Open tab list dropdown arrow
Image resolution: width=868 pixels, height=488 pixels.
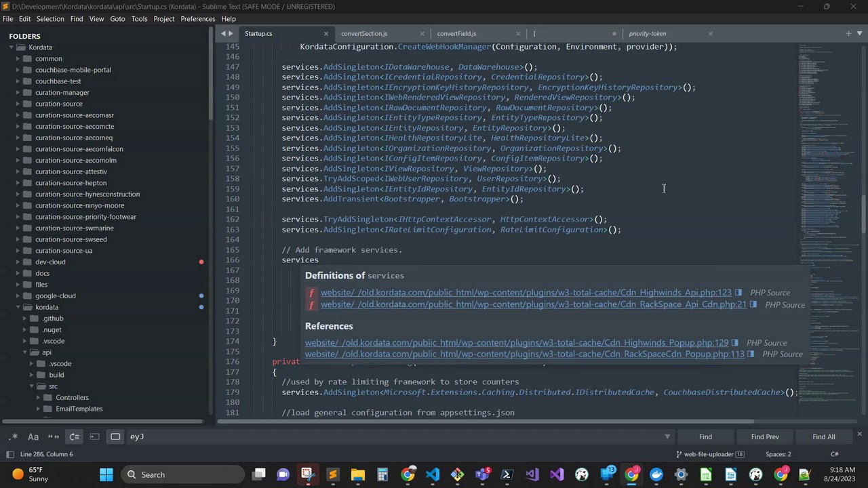[859, 33]
